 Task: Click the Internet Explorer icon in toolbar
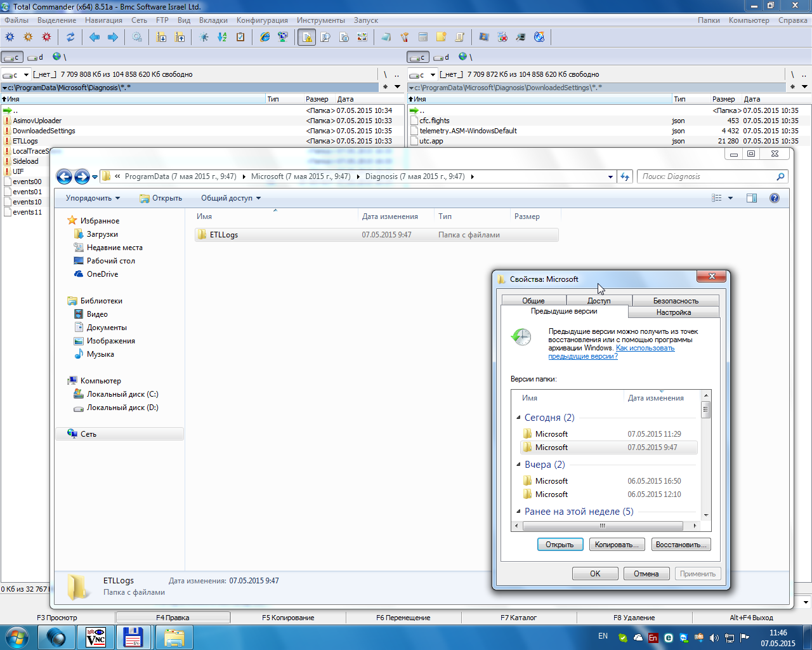click(x=265, y=37)
